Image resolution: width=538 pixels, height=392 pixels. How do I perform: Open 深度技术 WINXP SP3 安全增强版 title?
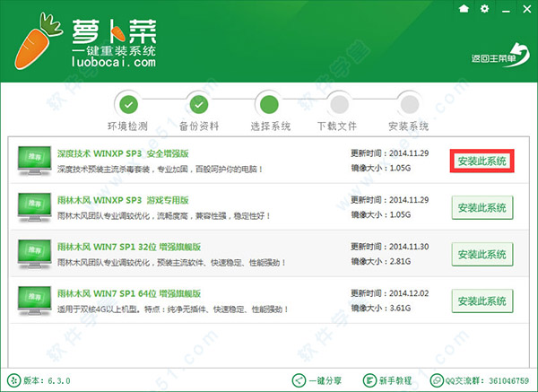tap(123, 153)
